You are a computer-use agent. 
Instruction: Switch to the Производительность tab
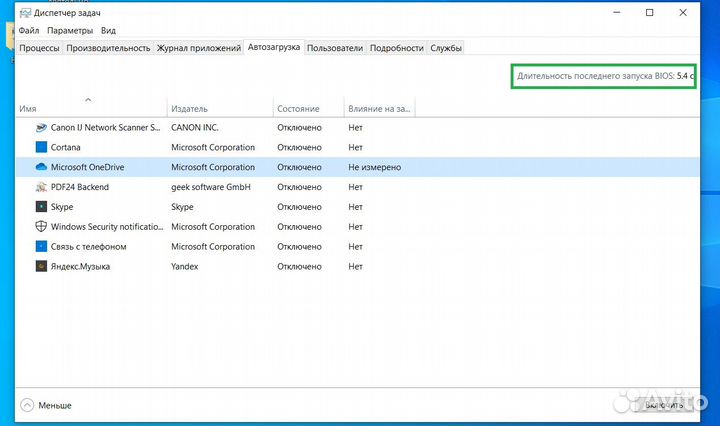pyautogui.click(x=109, y=48)
